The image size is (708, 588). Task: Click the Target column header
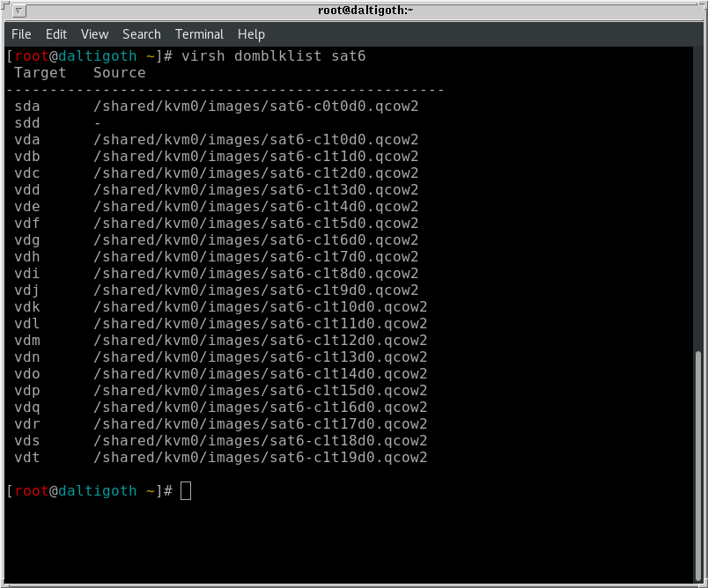coord(41,73)
